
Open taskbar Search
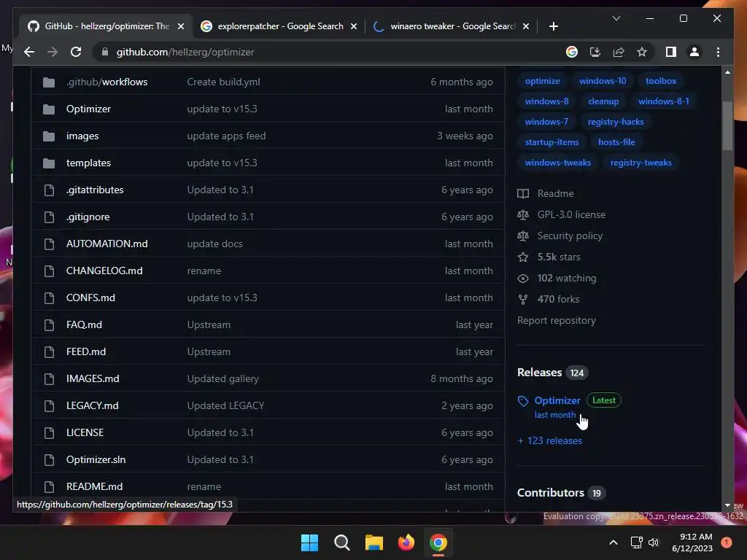coord(341,542)
